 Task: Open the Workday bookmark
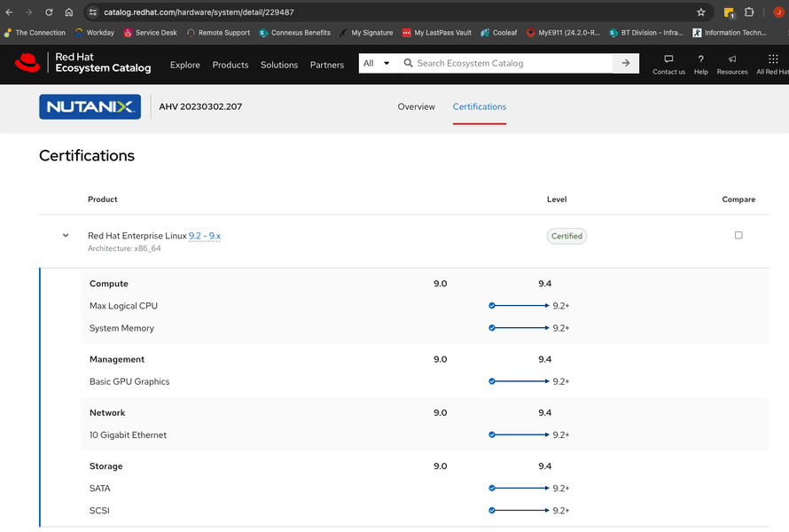tap(94, 33)
